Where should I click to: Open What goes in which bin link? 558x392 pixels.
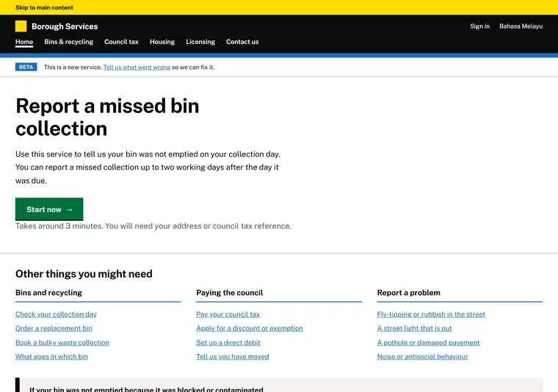click(51, 357)
